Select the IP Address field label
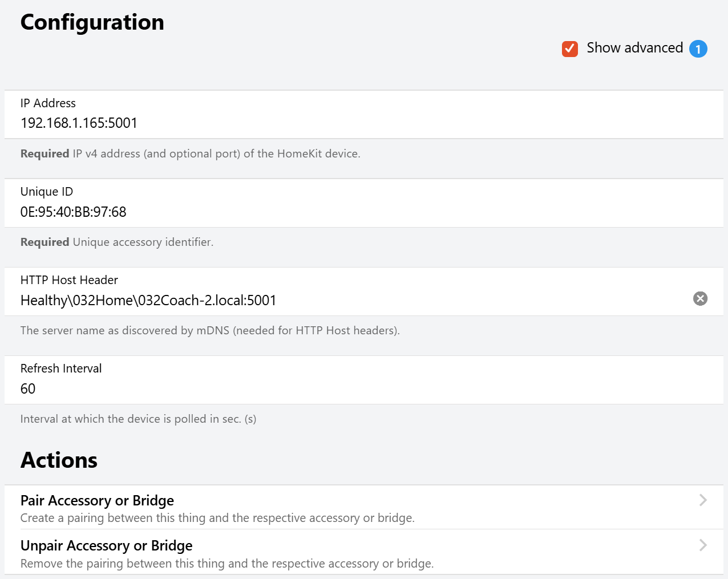Image resolution: width=728 pixels, height=579 pixels. pyautogui.click(x=48, y=103)
